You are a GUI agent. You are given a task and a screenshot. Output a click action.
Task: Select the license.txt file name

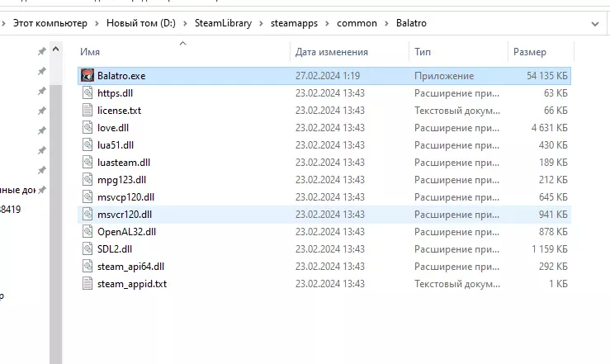(x=119, y=110)
